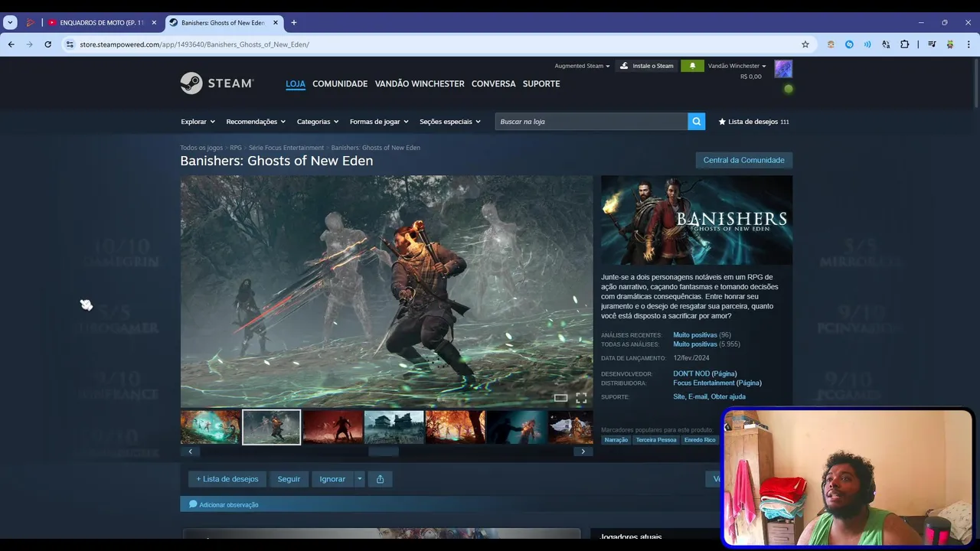This screenshot has height=551, width=980.
Task: Expand the Explorar dropdown
Action: [x=198, y=122]
